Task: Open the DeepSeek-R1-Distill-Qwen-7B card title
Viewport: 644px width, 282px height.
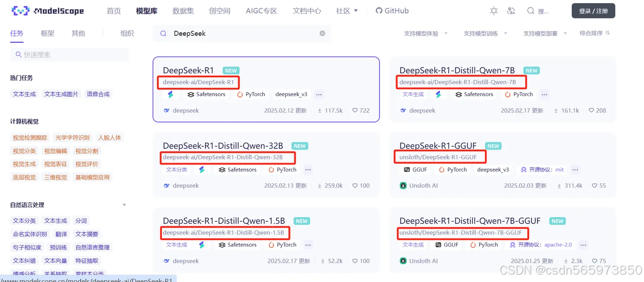Action: click(x=457, y=70)
